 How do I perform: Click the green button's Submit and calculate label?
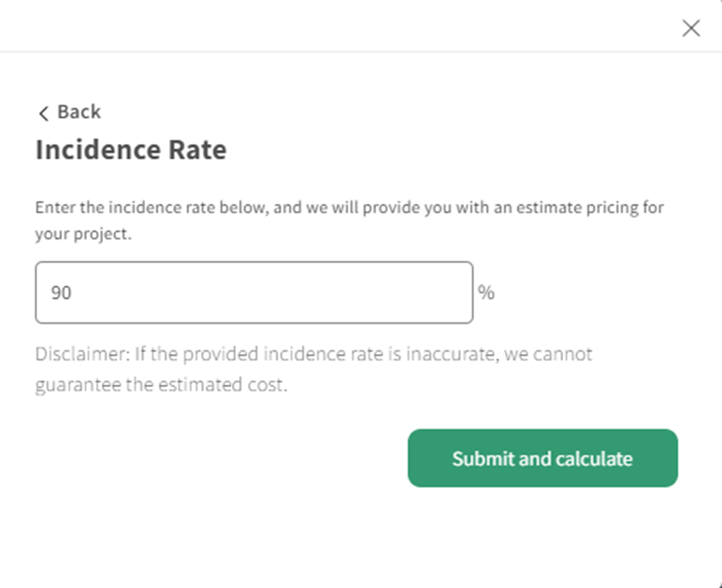tap(542, 459)
